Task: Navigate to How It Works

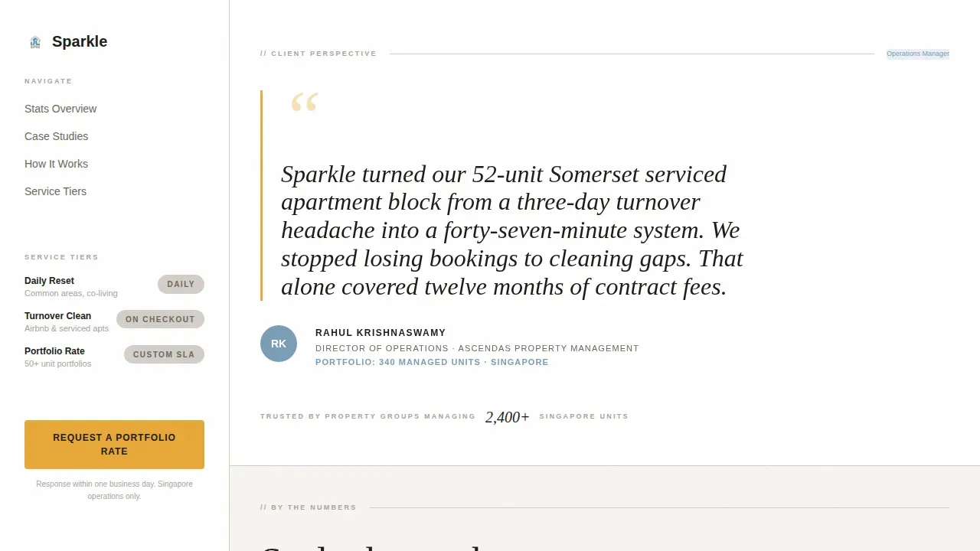Action: tap(56, 164)
